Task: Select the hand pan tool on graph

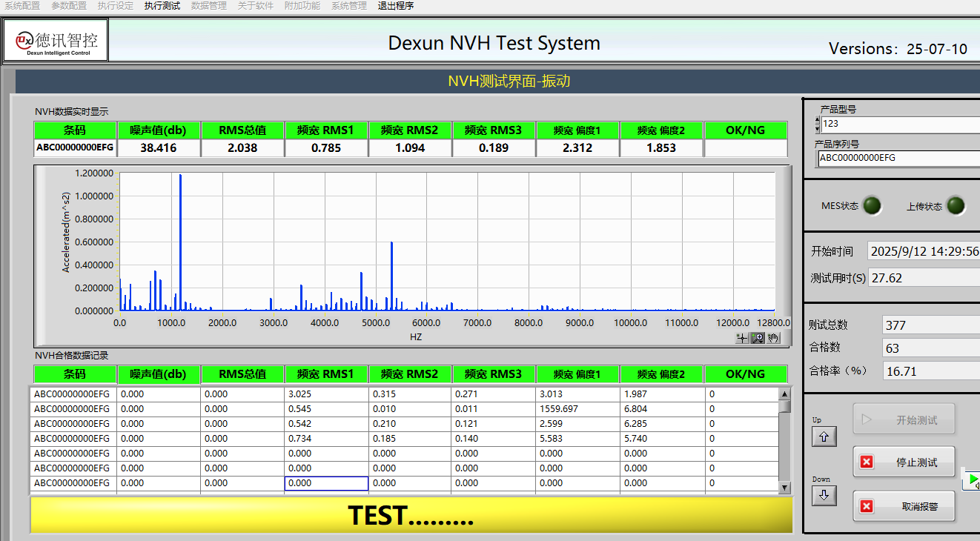Action: pyautogui.click(x=773, y=338)
